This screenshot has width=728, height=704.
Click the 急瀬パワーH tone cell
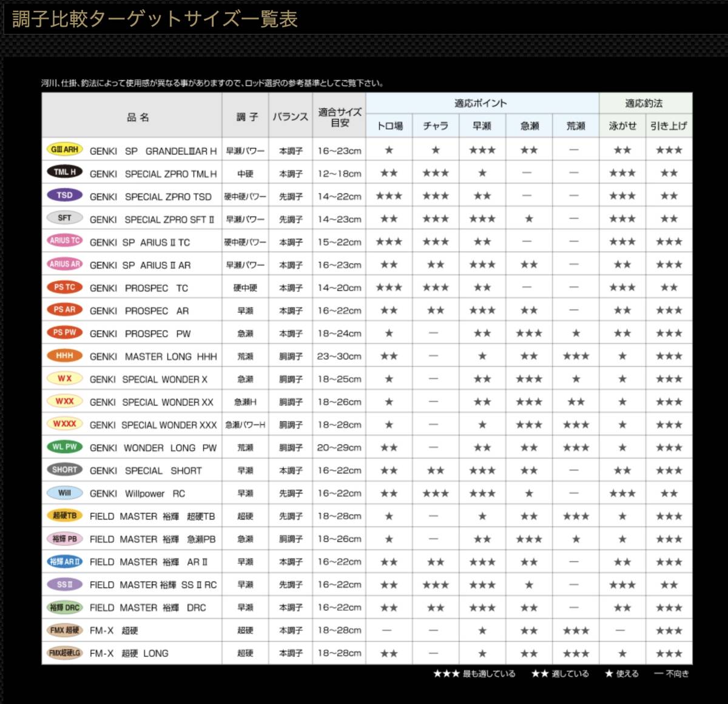coord(245,425)
